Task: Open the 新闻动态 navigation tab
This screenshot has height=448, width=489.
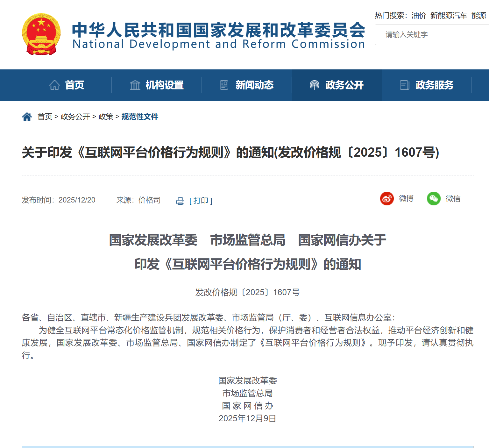Action: [x=254, y=85]
